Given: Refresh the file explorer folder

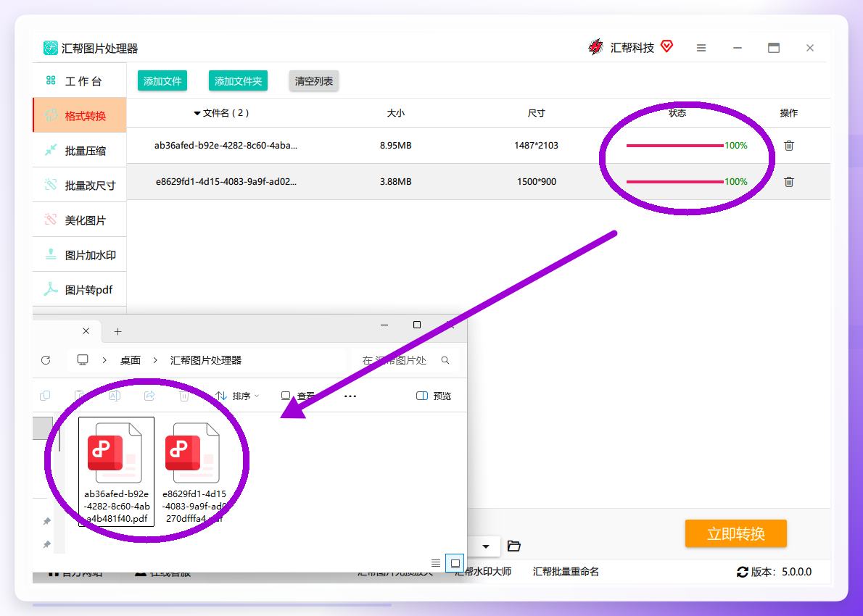Looking at the screenshot, I should click(46, 360).
